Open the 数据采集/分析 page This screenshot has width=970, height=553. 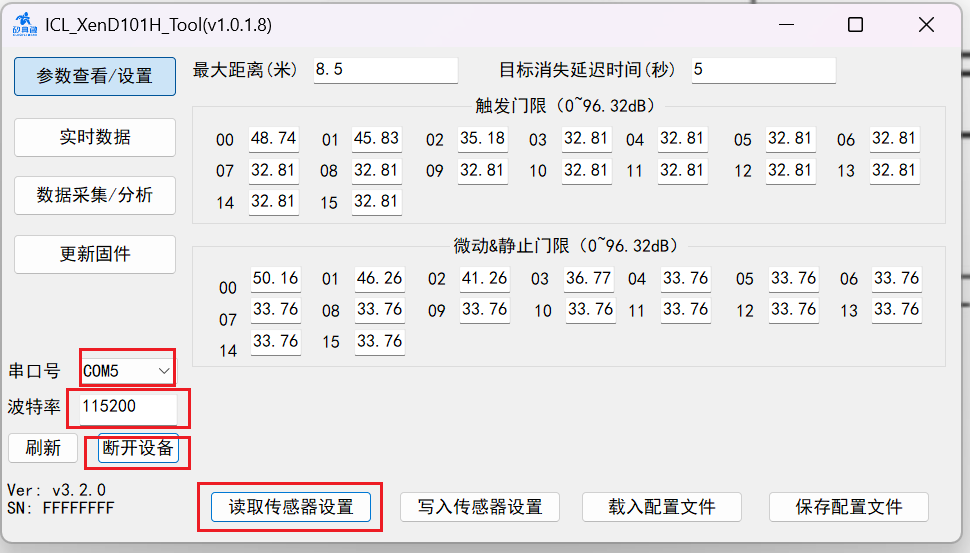pos(95,195)
